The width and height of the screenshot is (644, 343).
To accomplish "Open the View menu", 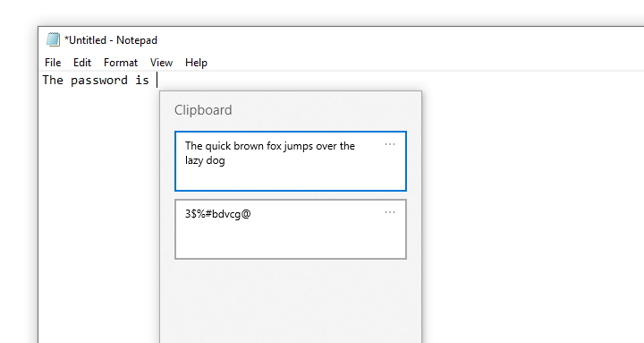I will [x=161, y=63].
